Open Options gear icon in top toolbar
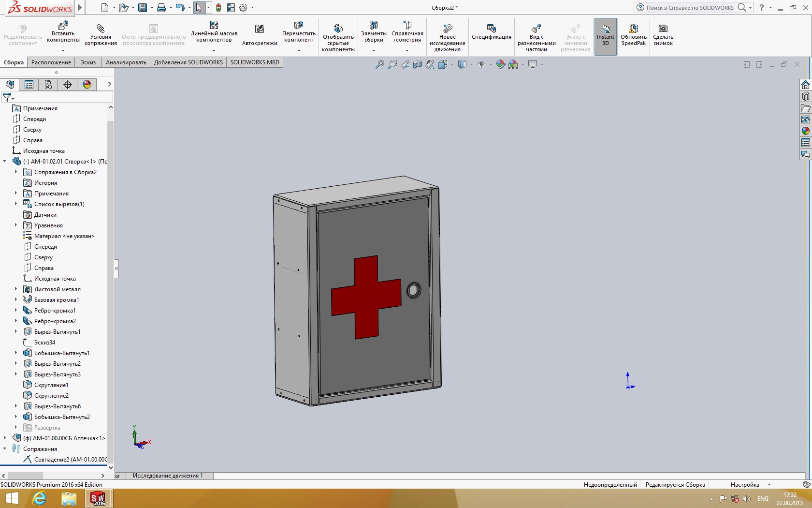Screen dimensions: 812x508 pyautogui.click(x=243, y=8)
